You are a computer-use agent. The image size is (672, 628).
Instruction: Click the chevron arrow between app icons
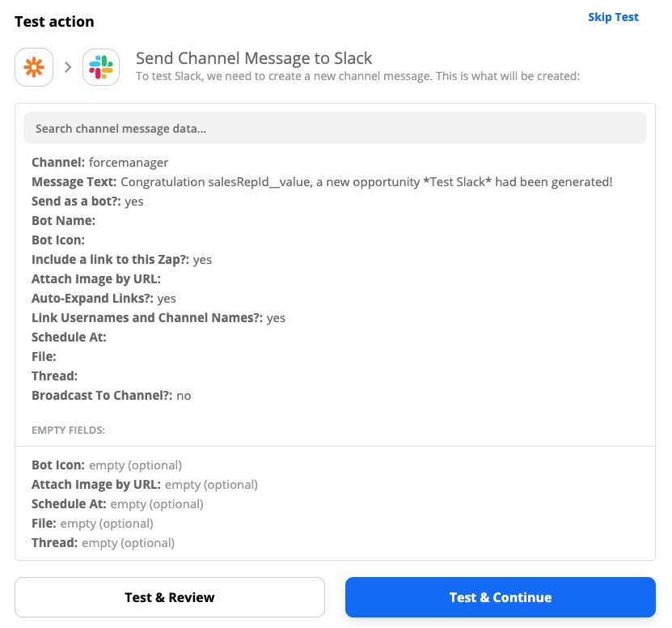tap(68, 67)
